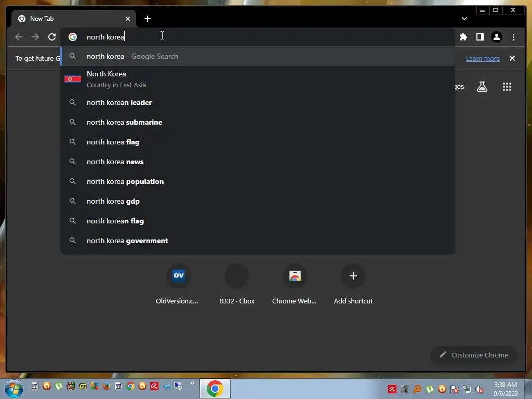This screenshot has height=399, width=532.
Task: Open the Google apps grid
Action: click(x=507, y=87)
